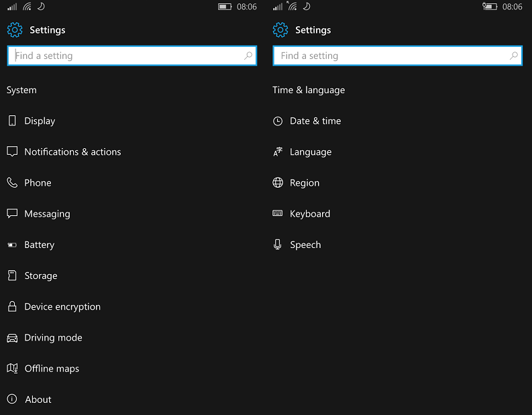The width and height of the screenshot is (532, 415).
Task: Open Date & time settings
Action: 315,121
